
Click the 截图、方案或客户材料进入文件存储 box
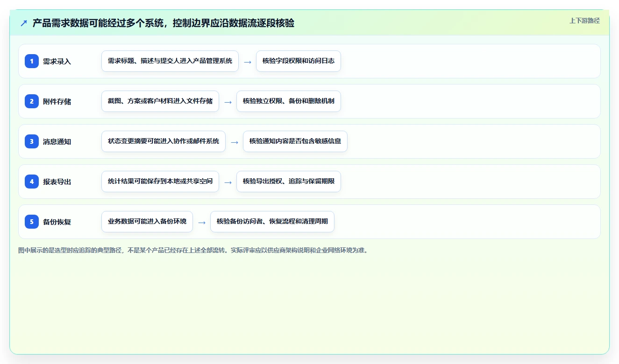160,101
